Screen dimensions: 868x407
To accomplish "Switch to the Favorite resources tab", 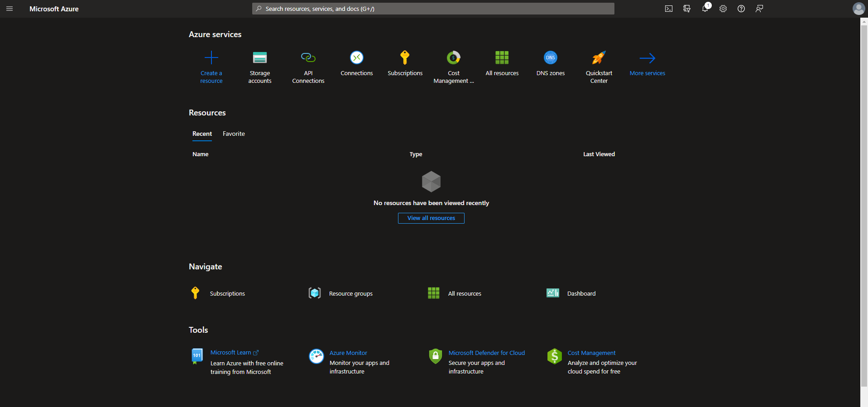I will [234, 134].
